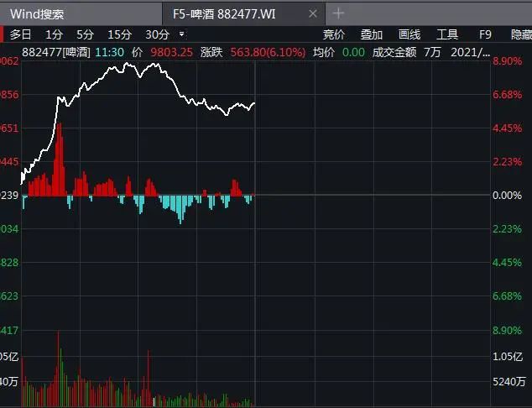Open the 工具 tools menu

[447, 34]
